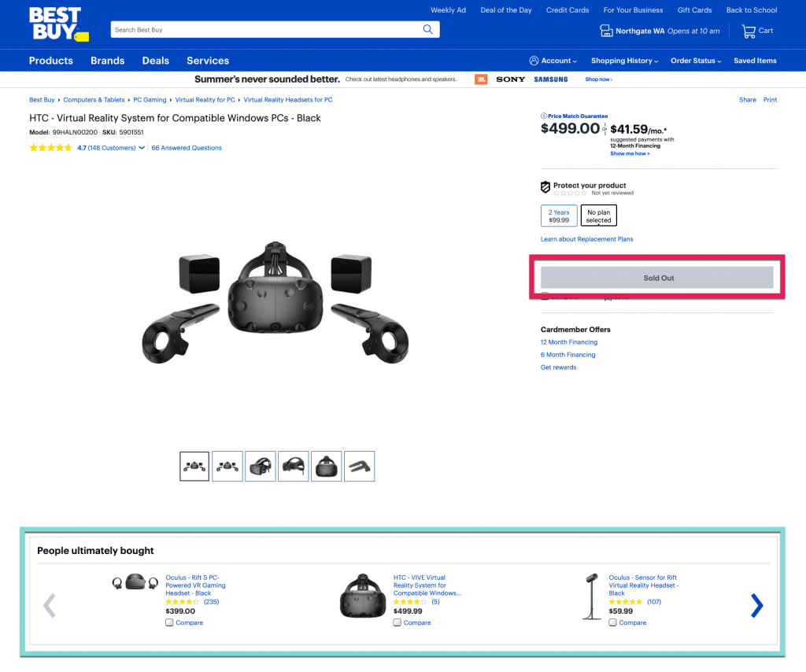Open the Services menu
The width and height of the screenshot is (806, 672).
click(x=208, y=61)
